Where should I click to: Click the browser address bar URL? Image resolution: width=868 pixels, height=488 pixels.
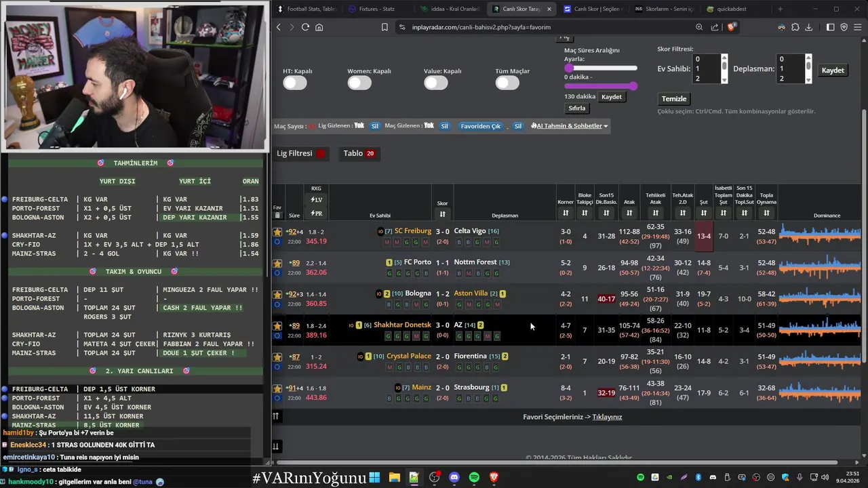click(x=481, y=27)
